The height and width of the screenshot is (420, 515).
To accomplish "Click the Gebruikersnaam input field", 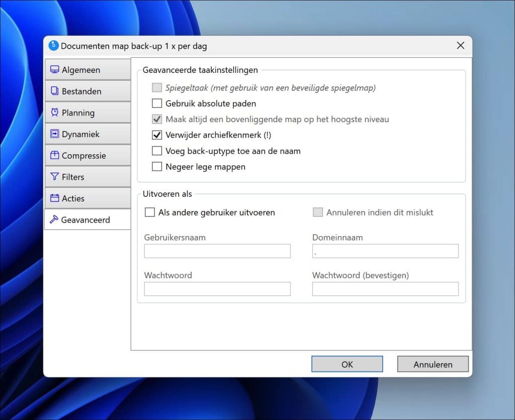I will tap(217, 251).
